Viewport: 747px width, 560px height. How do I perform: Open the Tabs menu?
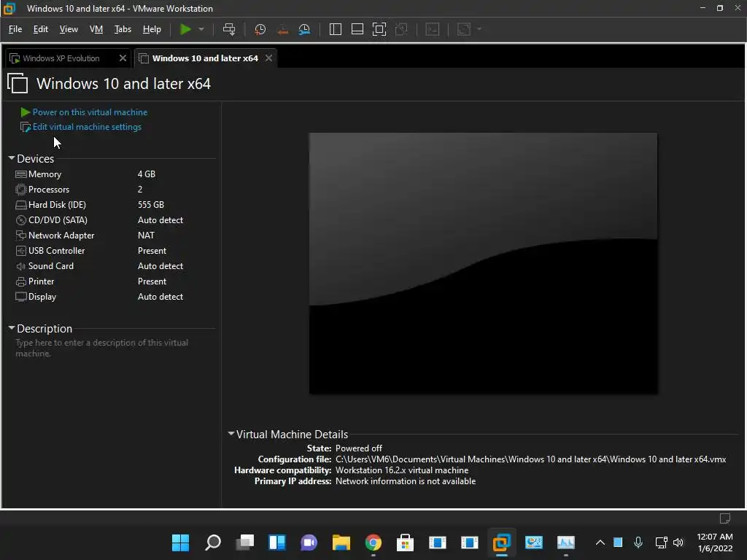click(x=123, y=29)
